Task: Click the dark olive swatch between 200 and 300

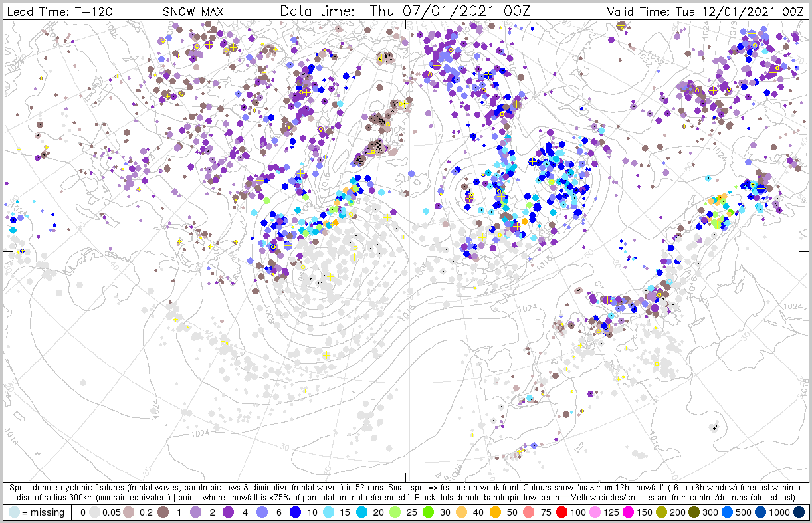Action: [x=694, y=512]
